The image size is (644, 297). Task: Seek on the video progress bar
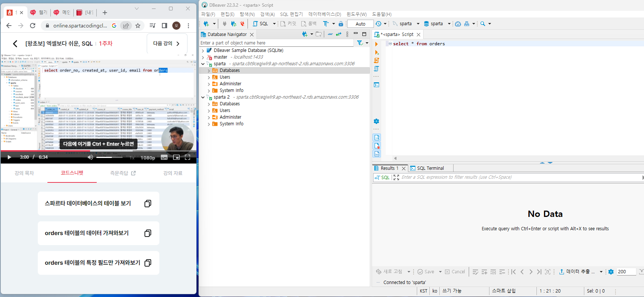[x=98, y=151]
